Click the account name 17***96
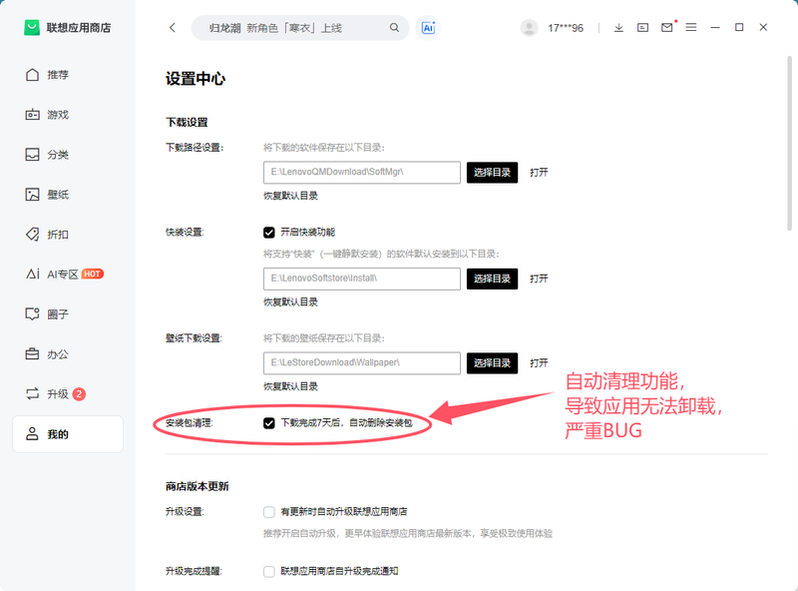Screen dimensions: 798x591 565,28
